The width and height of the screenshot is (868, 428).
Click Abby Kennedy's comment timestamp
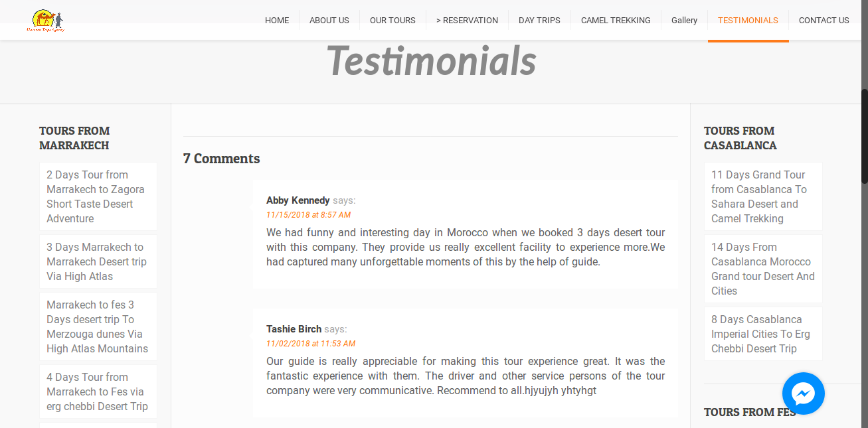[x=308, y=214]
